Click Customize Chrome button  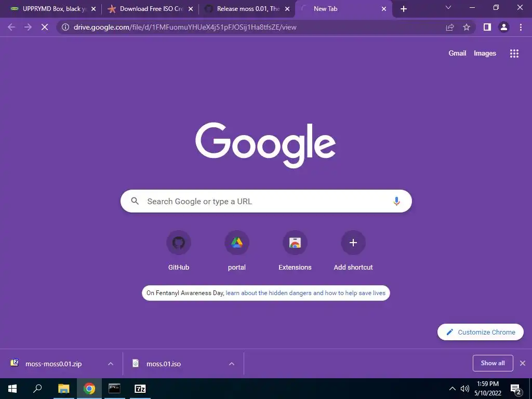[x=481, y=332]
